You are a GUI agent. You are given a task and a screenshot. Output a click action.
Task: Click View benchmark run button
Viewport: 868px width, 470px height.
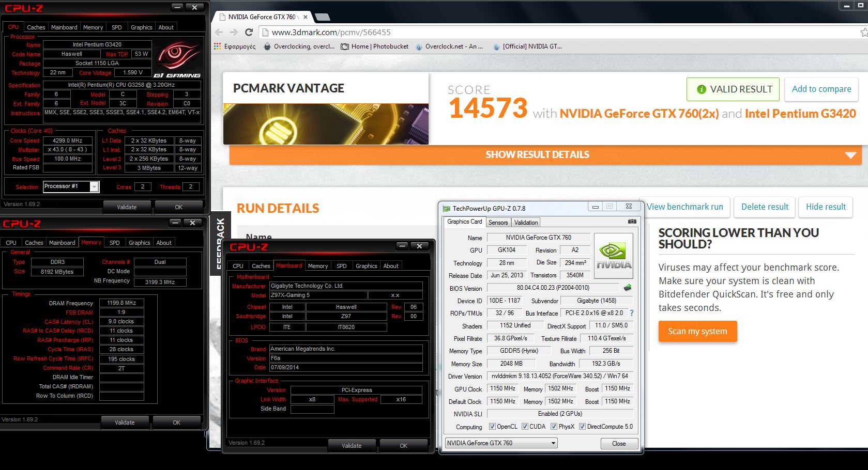click(x=684, y=207)
